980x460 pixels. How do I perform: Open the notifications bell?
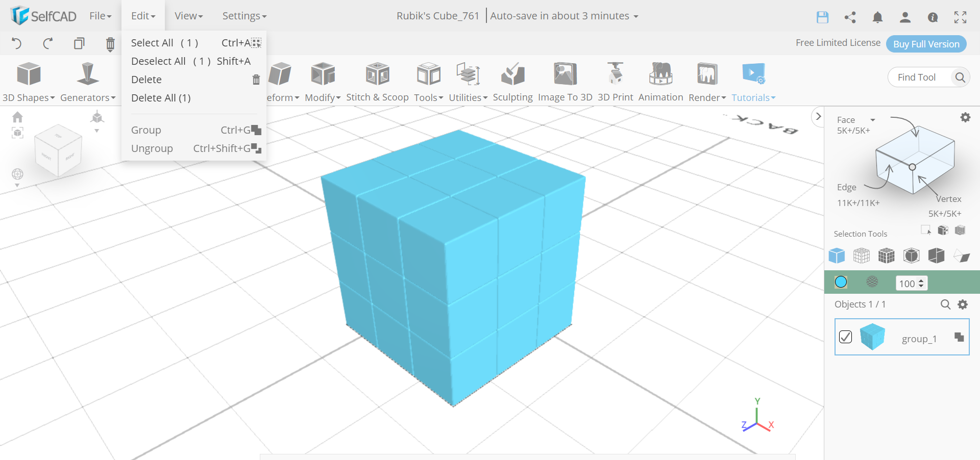878,17
